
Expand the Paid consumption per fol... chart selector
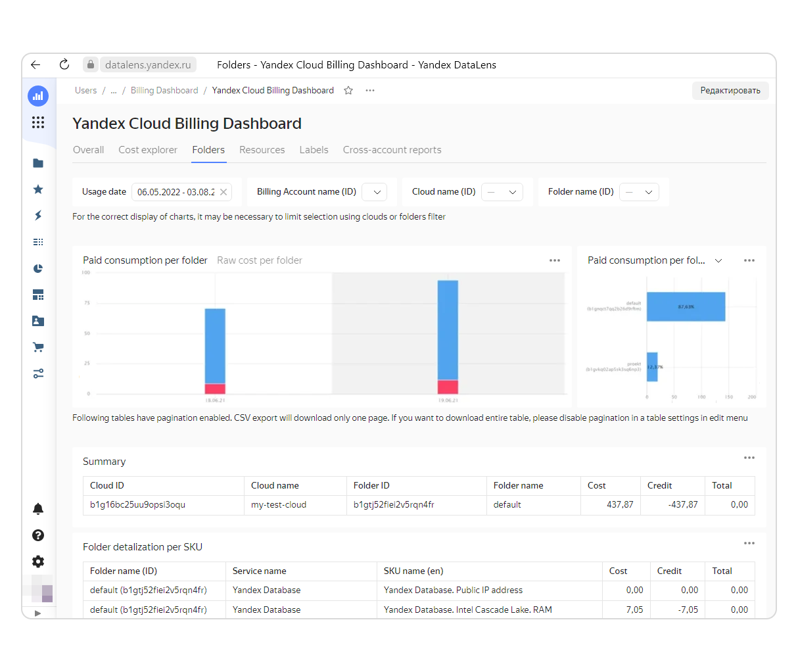[718, 260]
